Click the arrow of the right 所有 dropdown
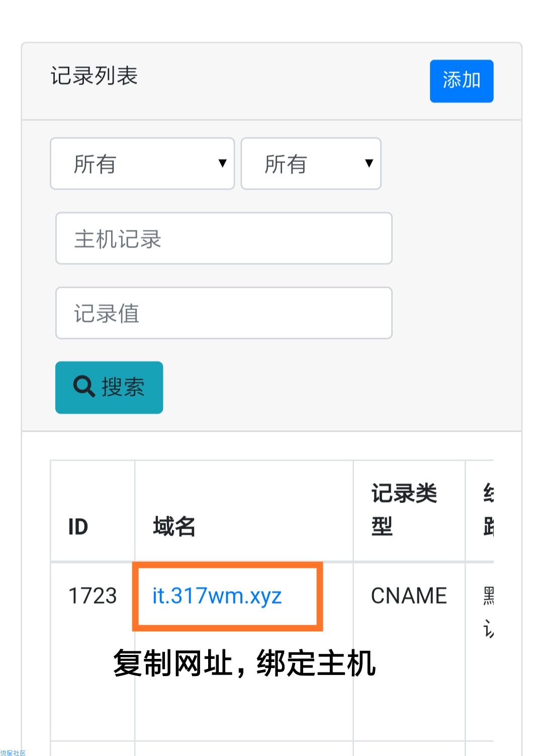The image size is (543, 756). [369, 163]
